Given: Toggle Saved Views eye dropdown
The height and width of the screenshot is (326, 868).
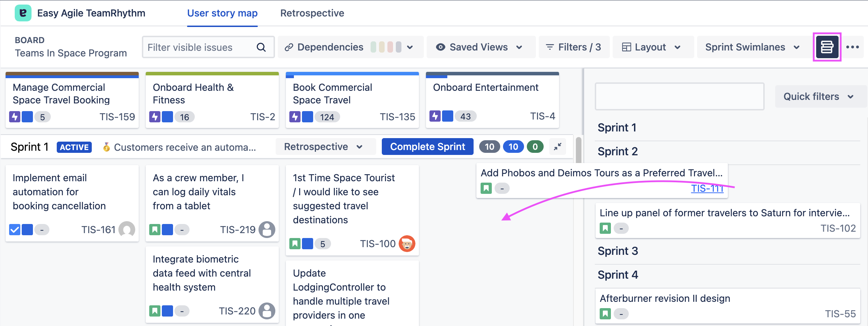Looking at the screenshot, I should [x=479, y=47].
